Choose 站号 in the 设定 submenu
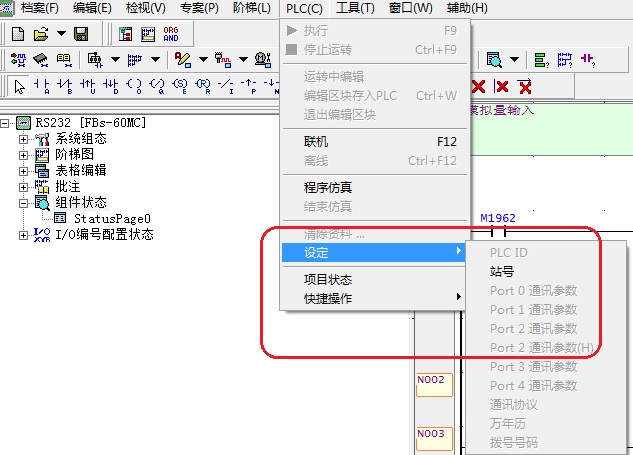 [502, 271]
